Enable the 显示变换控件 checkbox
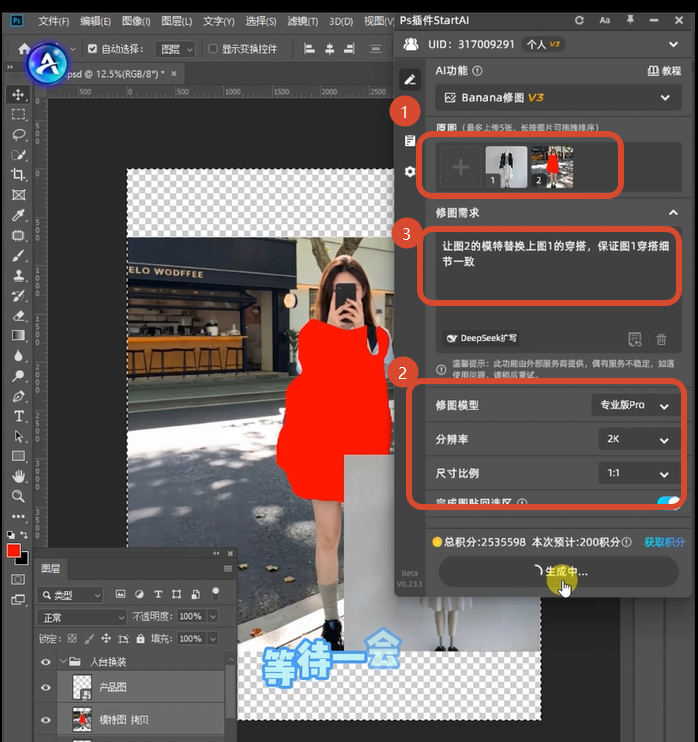This screenshot has height=742, width=698. point(212,49)
